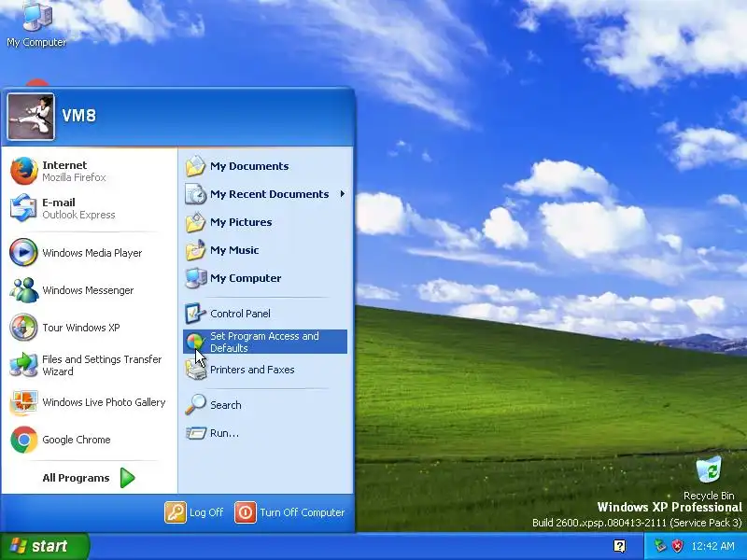Click the My Recent Documents icon
Viewport: 747px width, 560px height.
coord(195,194)
